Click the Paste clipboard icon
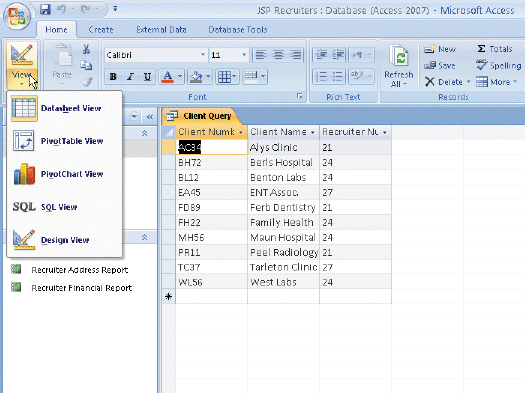The width and height of the screenshot is (525, 393). click(62, 56)
